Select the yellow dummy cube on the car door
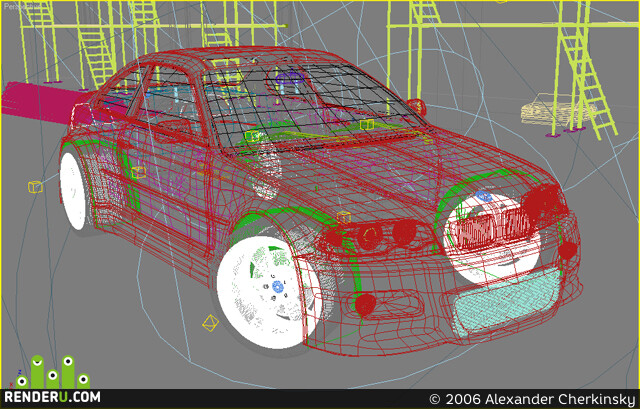This screenshot has height=409, width=640. pos(138,172)
